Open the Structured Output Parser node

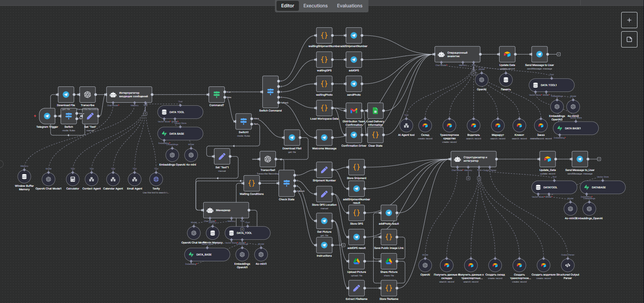[x=568, y=265]
